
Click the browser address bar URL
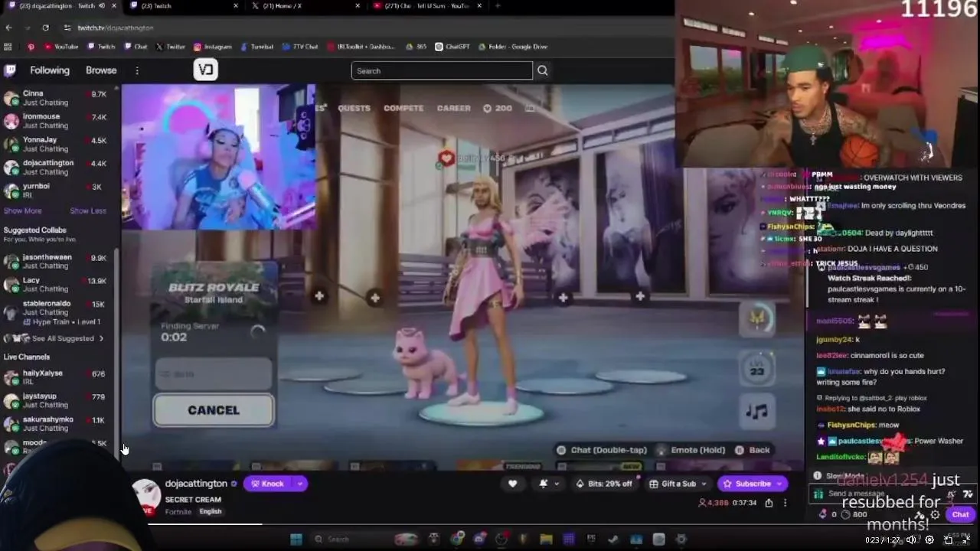pyautogui.click(x=115, y=28)
